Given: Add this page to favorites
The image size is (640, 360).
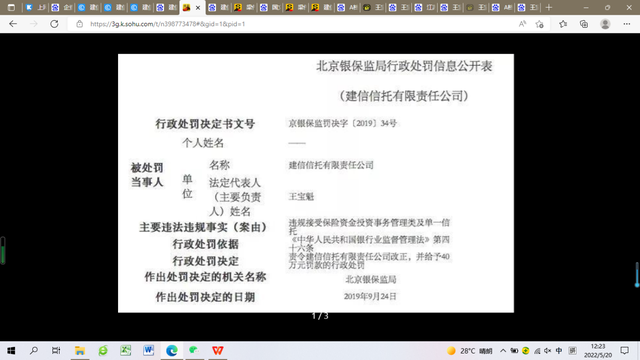Looking at the screenshot, I should pos(540,24).
